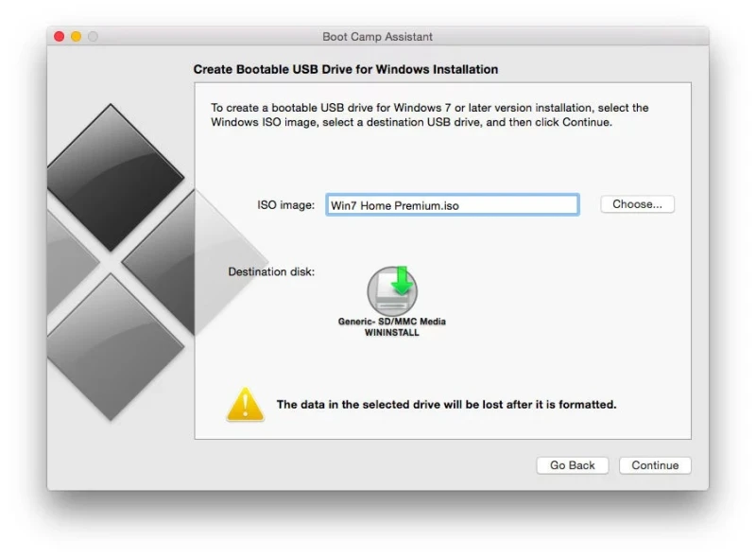Focus the ISO image path text field

click(452, 205)
